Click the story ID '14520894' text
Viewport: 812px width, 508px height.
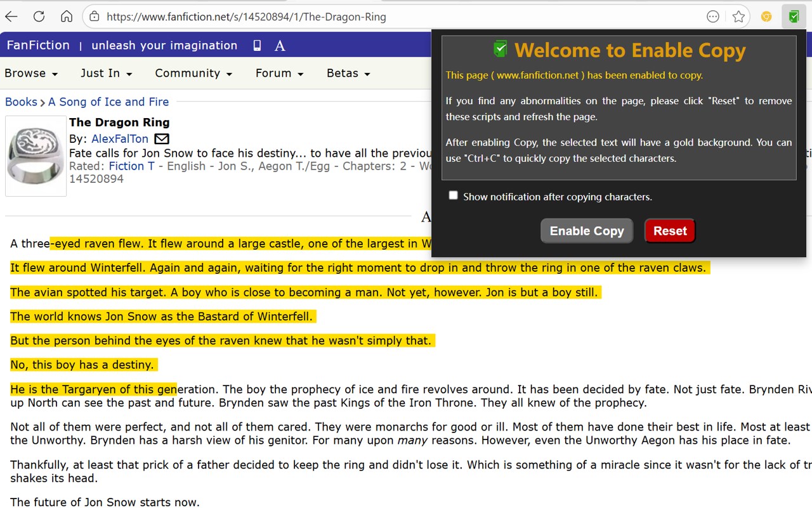coord(96,179)
